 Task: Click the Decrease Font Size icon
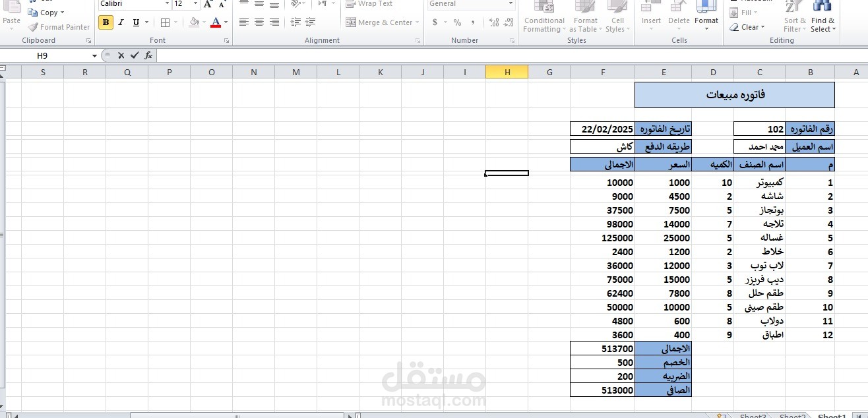222,4
